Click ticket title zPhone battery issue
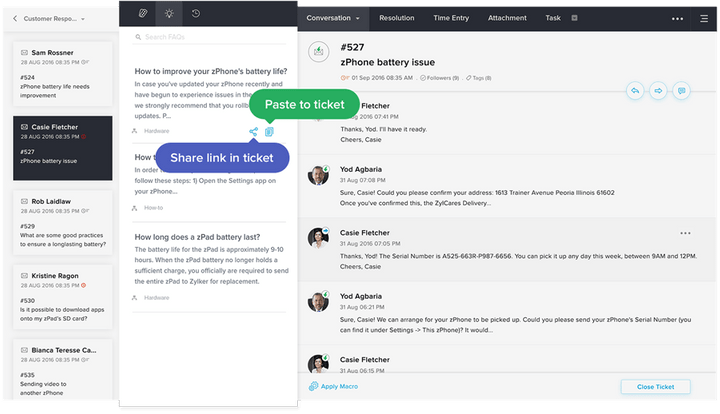Screen dimensions: 720x414 pyautogui.click(x=388, y=62)
